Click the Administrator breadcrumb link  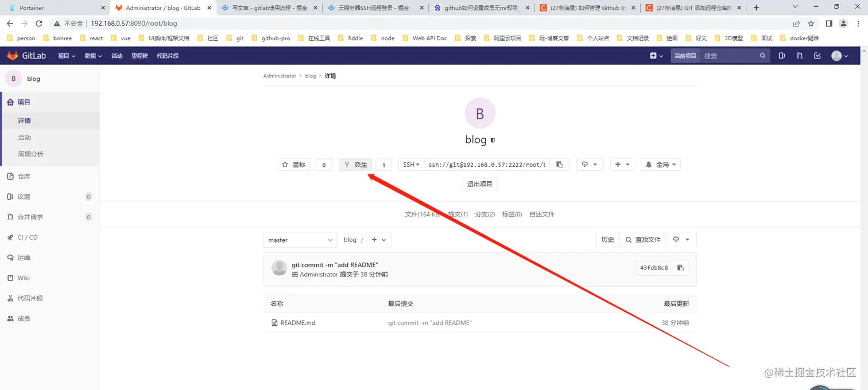point(280,76)
